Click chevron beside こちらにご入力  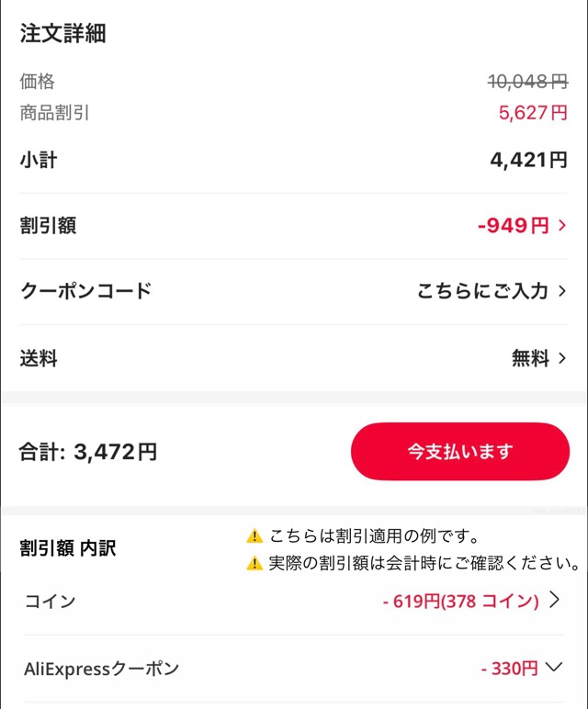[562, 292]
